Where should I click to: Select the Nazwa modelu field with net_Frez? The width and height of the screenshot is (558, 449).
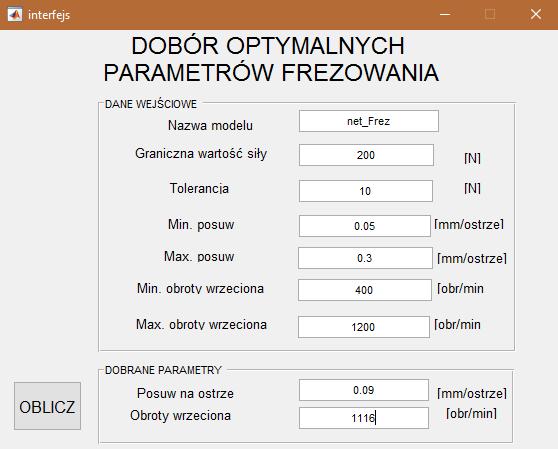(x=369, y=121)
